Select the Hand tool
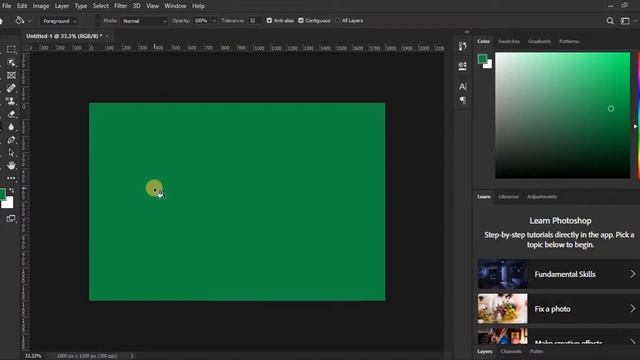640x360 pixels. click(x=11, y=165)
